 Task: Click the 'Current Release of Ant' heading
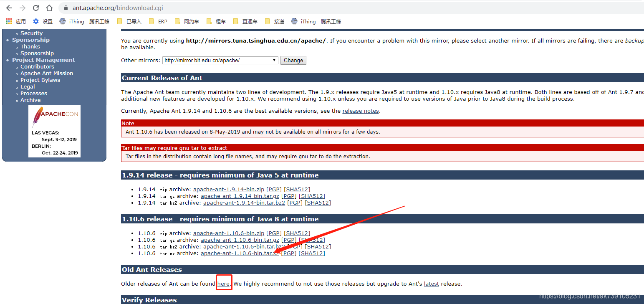coord(162,78)
